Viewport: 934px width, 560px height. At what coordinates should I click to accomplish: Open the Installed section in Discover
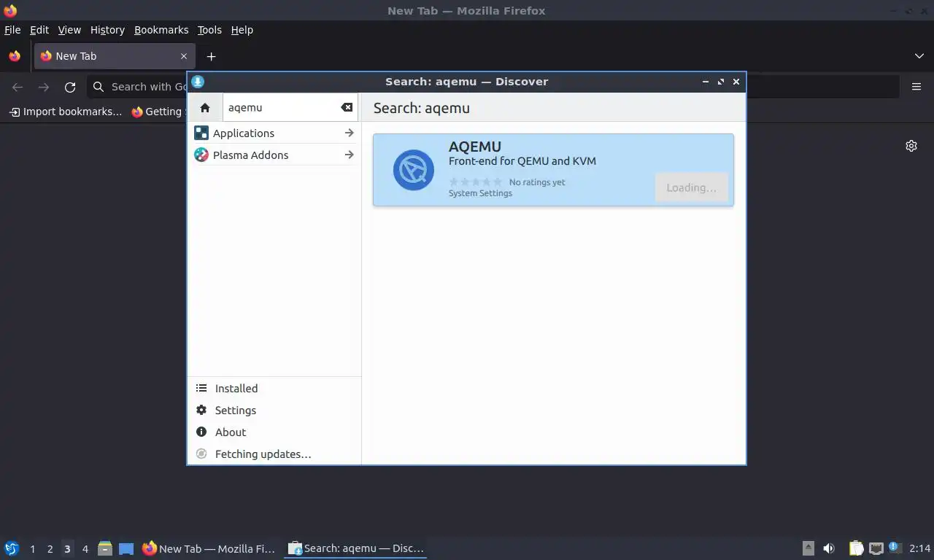(x=274, y=388)
